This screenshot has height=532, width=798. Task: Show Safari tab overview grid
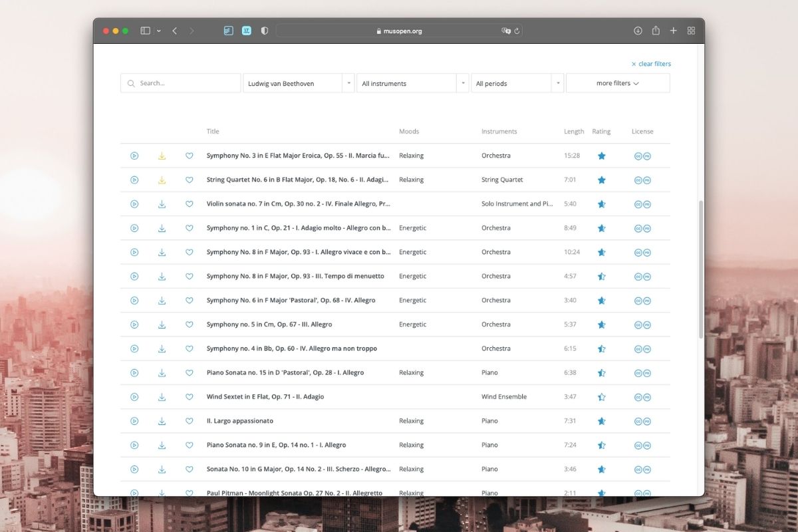coord(691,31)
